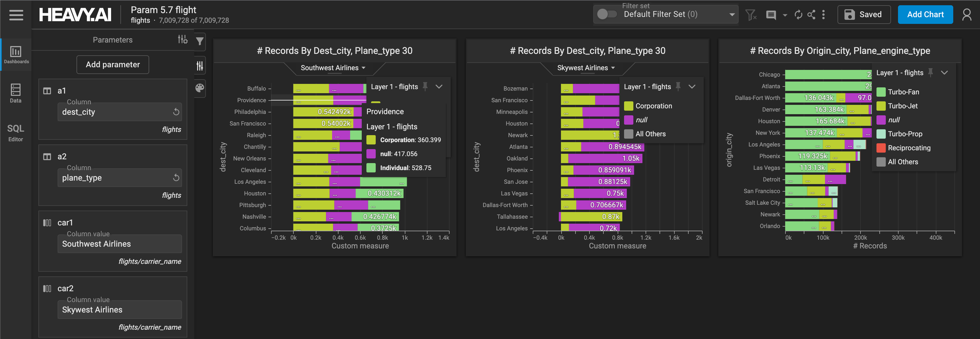Reset the dest_city column parameter

click(x=176, y=112)
